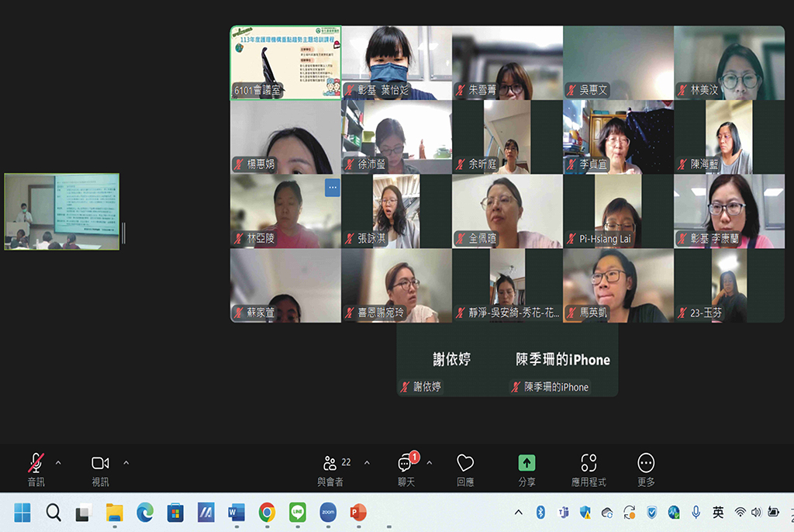Open the 應用程式 apps icon

(x=589, y=464)
